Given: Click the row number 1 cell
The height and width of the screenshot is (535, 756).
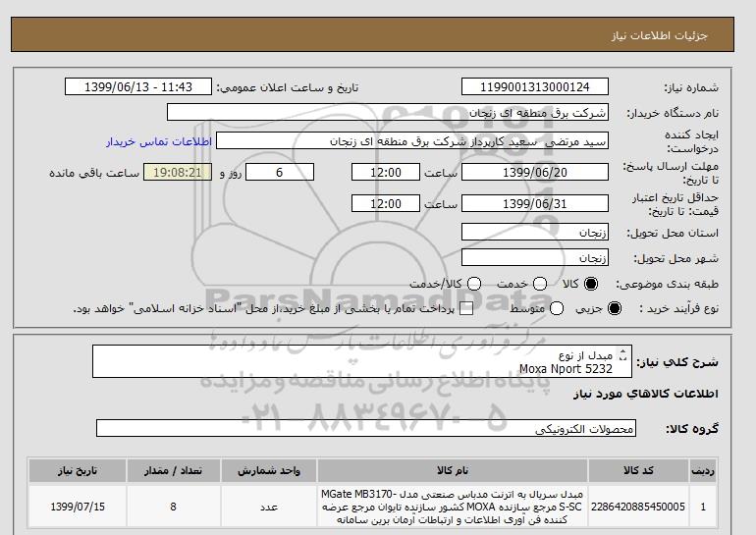Looking at the screenshot, I should pos(703,507).
